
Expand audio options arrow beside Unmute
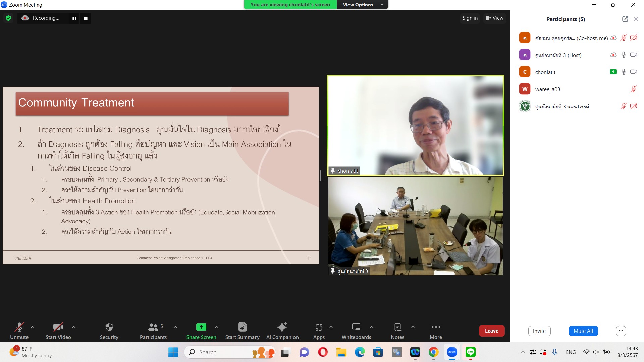33,327
